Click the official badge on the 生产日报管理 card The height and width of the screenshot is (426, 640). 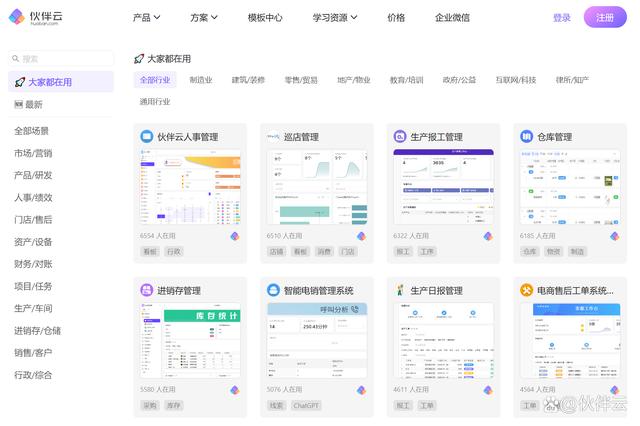tap(488, 390)
